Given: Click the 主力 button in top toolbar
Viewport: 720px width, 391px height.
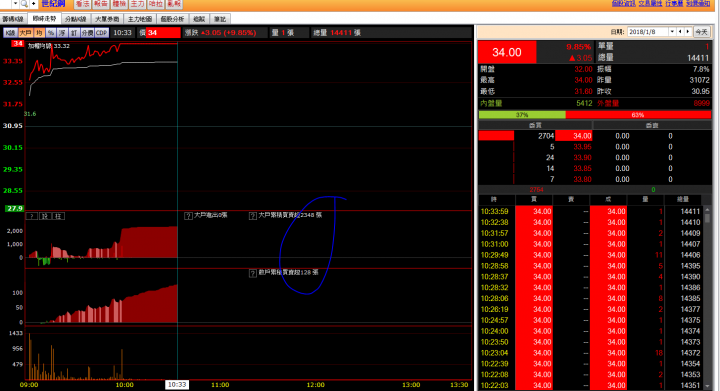Looking at the screenshot, I should (x=137, y=4).
